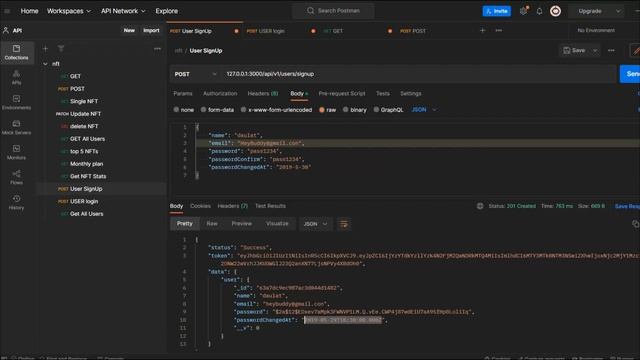Click the Import button
Image resolution: width=640 pixels, height=360 pixels.
(151, 31)
